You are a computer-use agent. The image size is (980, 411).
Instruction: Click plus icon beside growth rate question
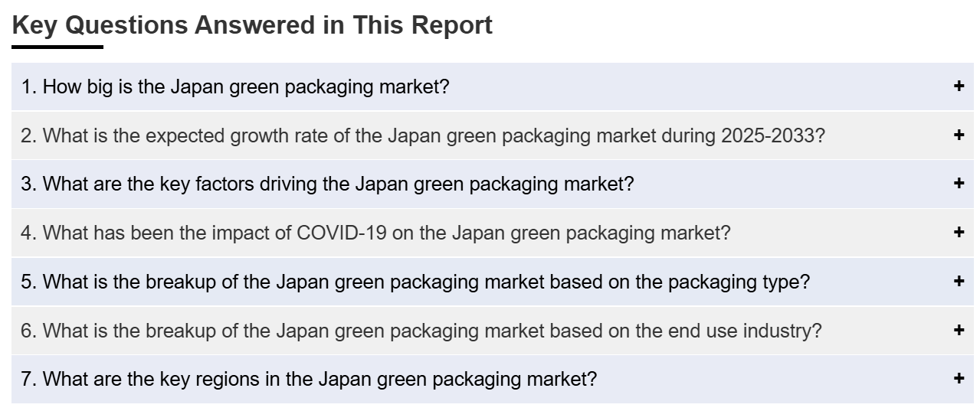pos(959,135)
